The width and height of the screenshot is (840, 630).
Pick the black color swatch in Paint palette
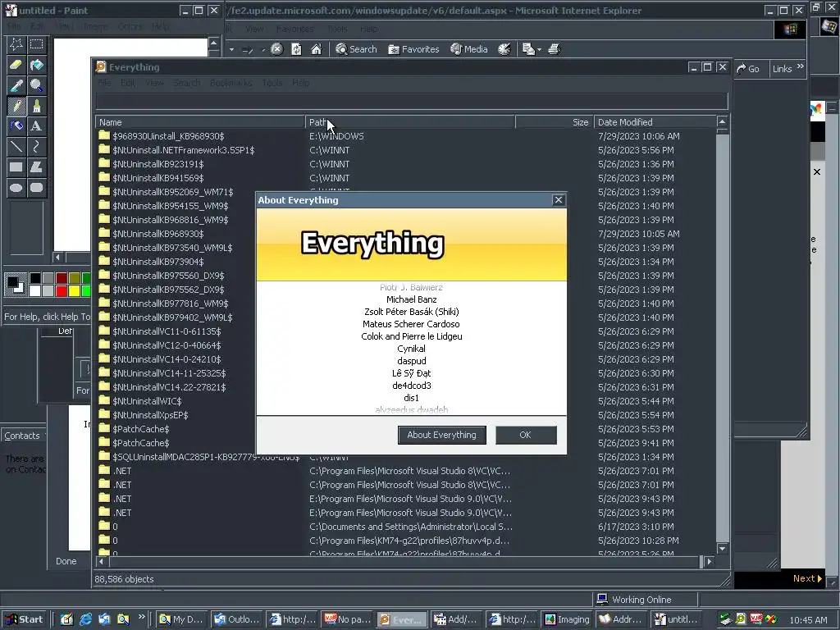(34, 278)
